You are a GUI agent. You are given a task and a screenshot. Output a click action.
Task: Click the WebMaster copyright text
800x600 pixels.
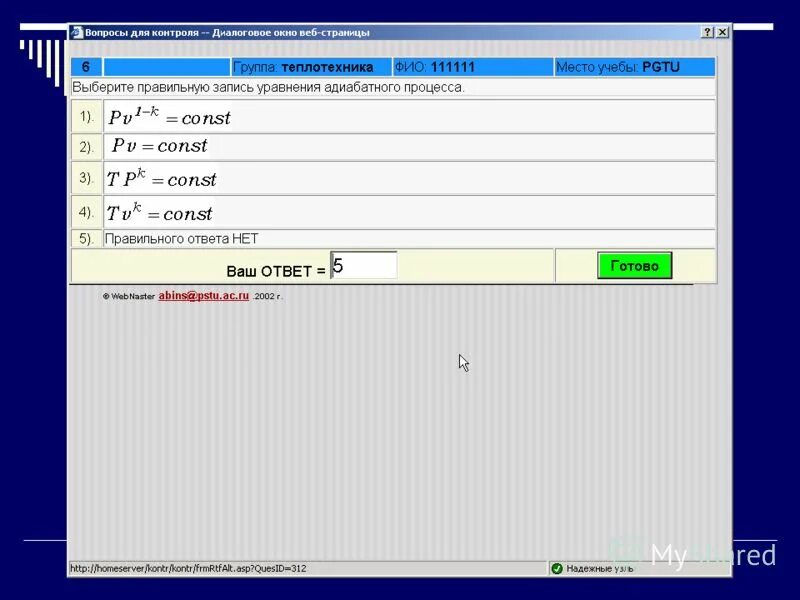coord(129,296)
